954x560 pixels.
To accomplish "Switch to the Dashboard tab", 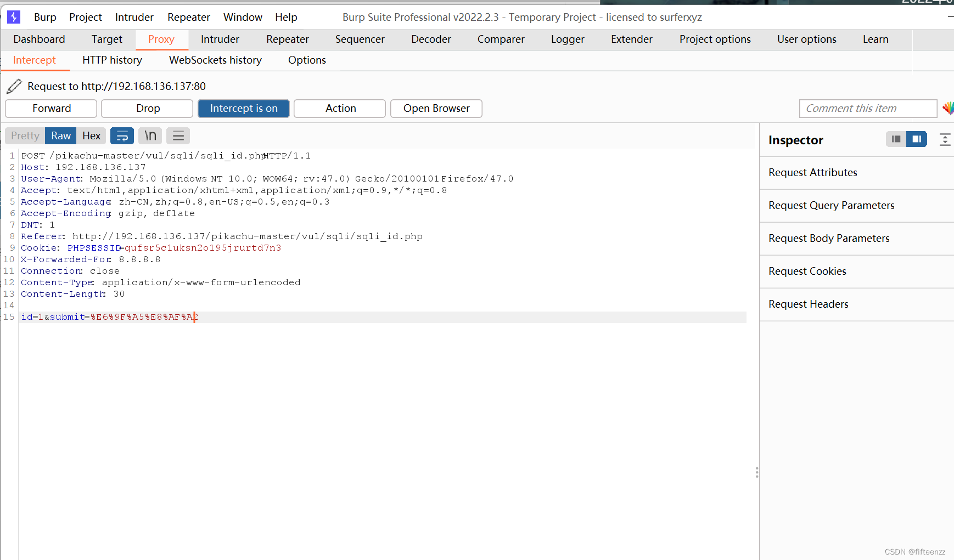I will tap(39, 39).
